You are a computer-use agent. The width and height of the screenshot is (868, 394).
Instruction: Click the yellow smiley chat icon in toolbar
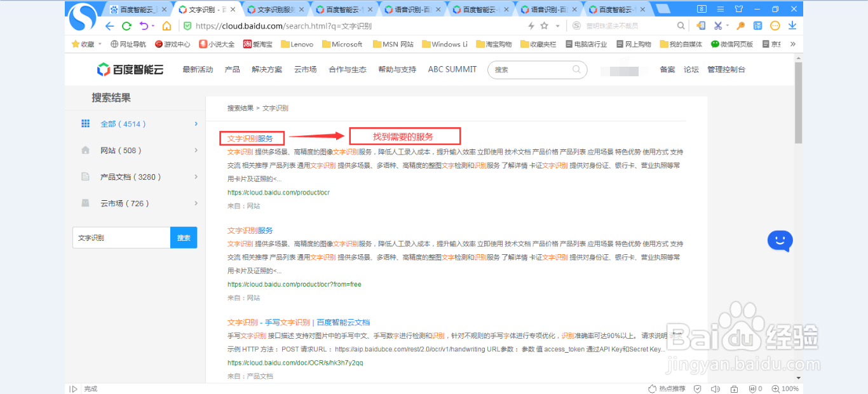pos(775,26)
